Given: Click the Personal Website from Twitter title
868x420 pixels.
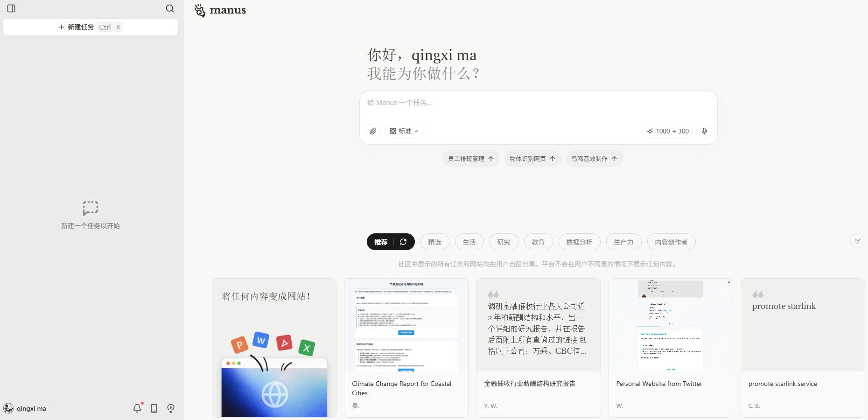Looking at the screenshot, I should point(659,384).
